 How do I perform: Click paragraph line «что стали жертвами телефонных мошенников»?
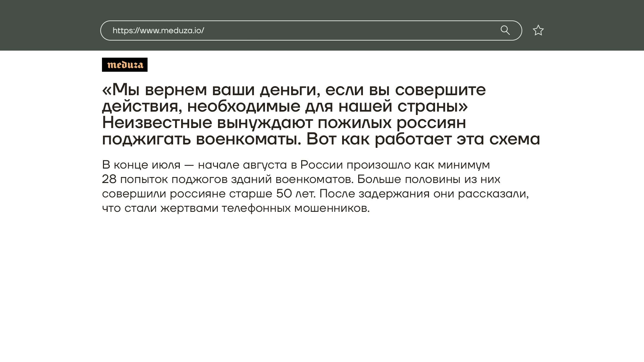(235, 208)
